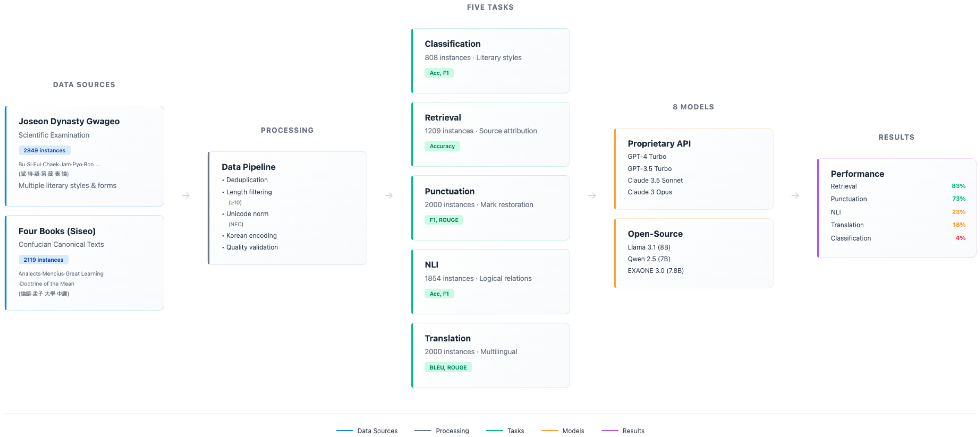Click the 2119 instances badge
The height and width of the screenshot is (437, 980).
[x=43, y=260]
